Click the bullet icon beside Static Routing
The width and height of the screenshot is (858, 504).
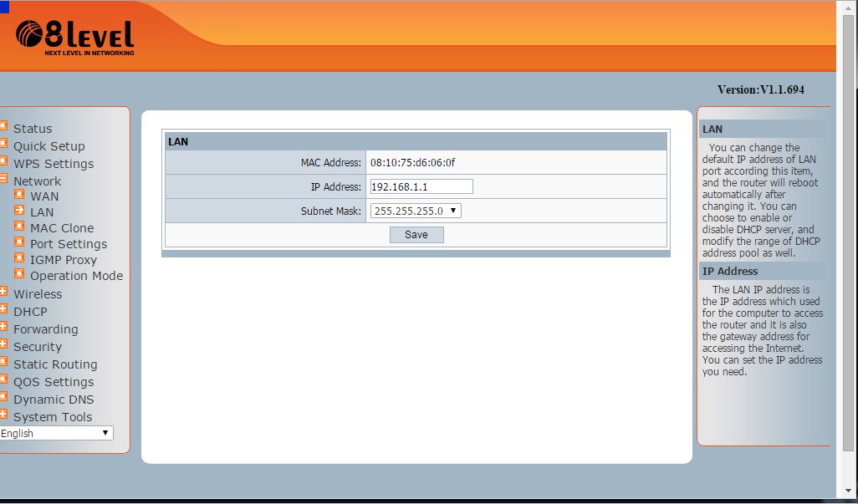pos(3,361)
